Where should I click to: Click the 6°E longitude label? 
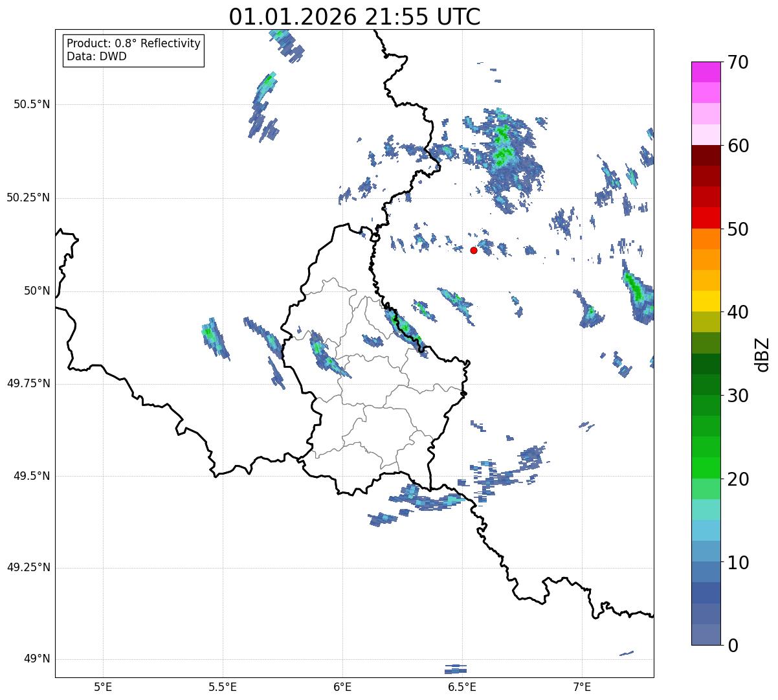click(x=342, y=686)
